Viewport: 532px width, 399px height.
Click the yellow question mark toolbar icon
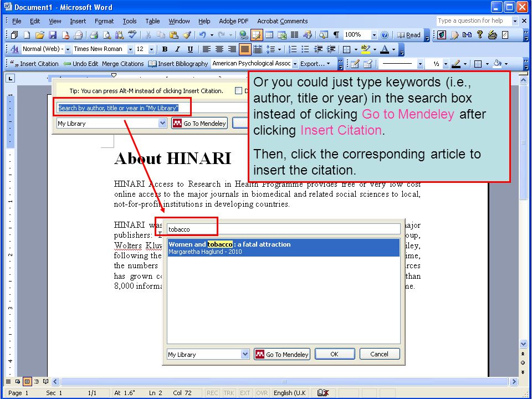(x=480, y=34)
